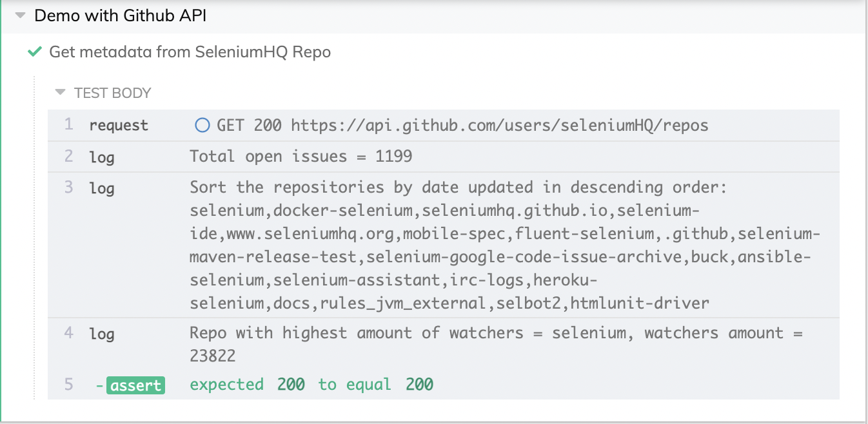
Task: Select log Total open issues = 1199
Action: pyautogui.click(x=444, y=157)
